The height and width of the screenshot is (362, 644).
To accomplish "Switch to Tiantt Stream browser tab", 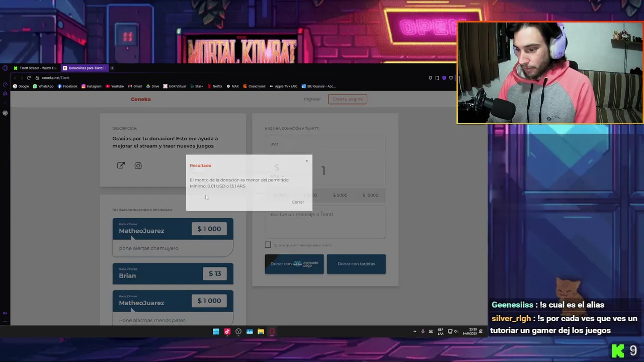I will 35,68.
